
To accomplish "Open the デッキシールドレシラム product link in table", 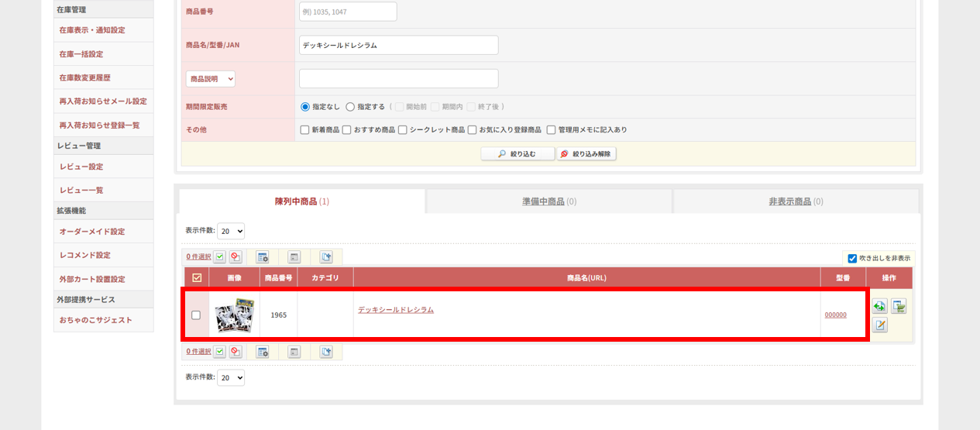I will (396, 310).
